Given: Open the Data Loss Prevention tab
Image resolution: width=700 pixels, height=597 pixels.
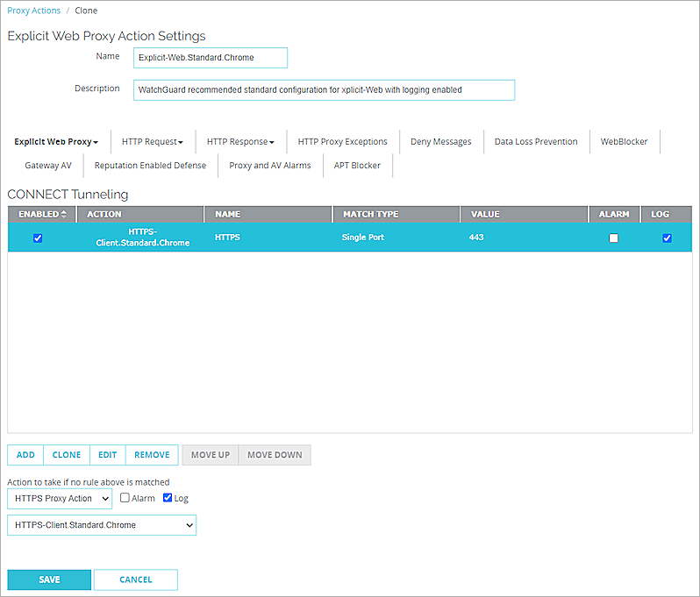Looking at the screenshot, I should coord(535,141).
